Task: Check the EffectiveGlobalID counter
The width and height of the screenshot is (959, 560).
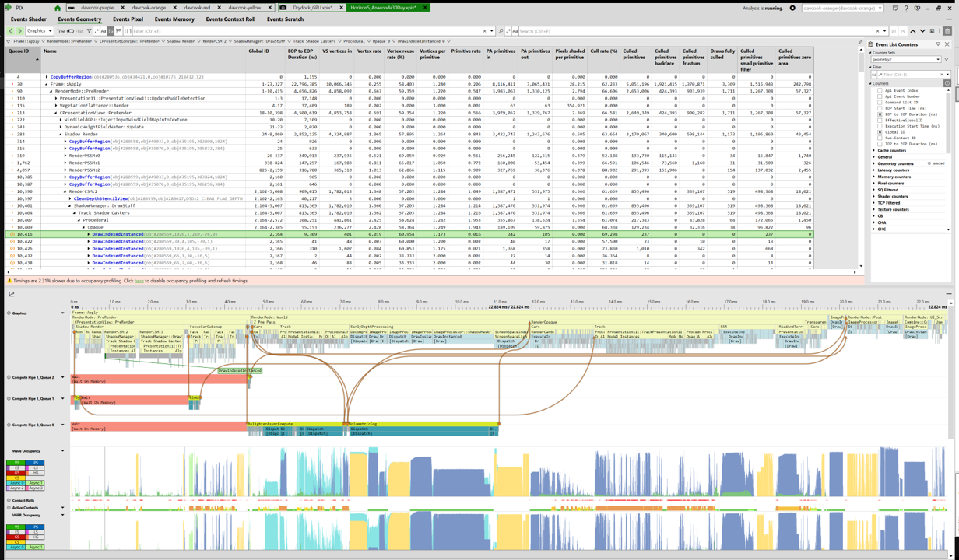Action: 880,120
